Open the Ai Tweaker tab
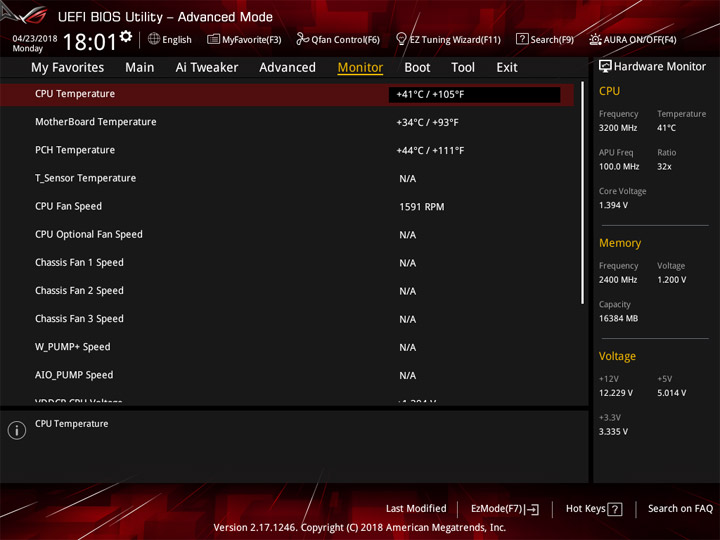720x540 pixels. click(x=207, y=68)
